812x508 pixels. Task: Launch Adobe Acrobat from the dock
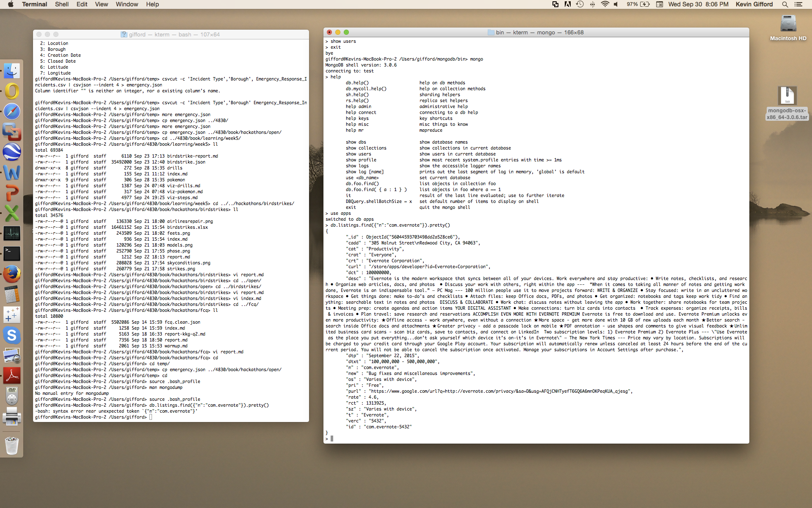pos(12,376)
